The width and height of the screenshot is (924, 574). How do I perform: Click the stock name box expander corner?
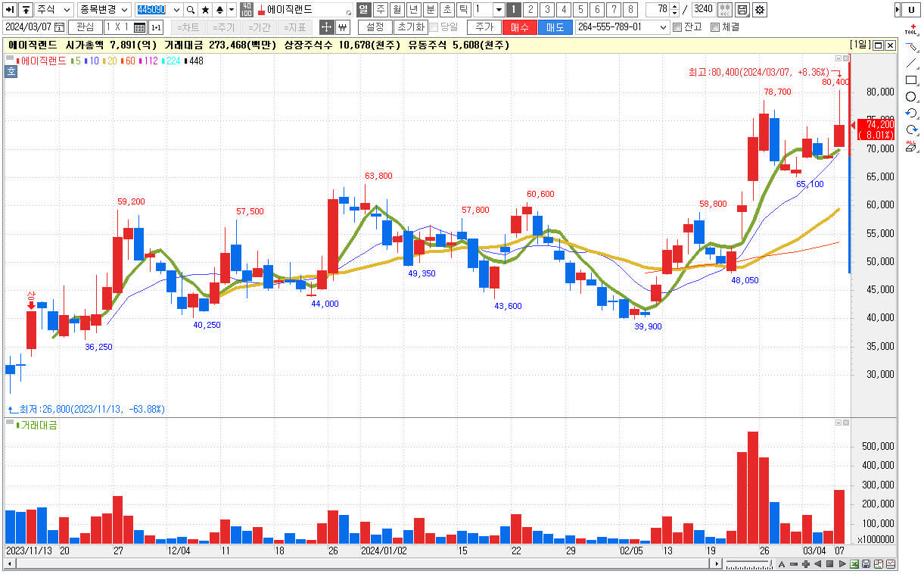click(349, 14)
